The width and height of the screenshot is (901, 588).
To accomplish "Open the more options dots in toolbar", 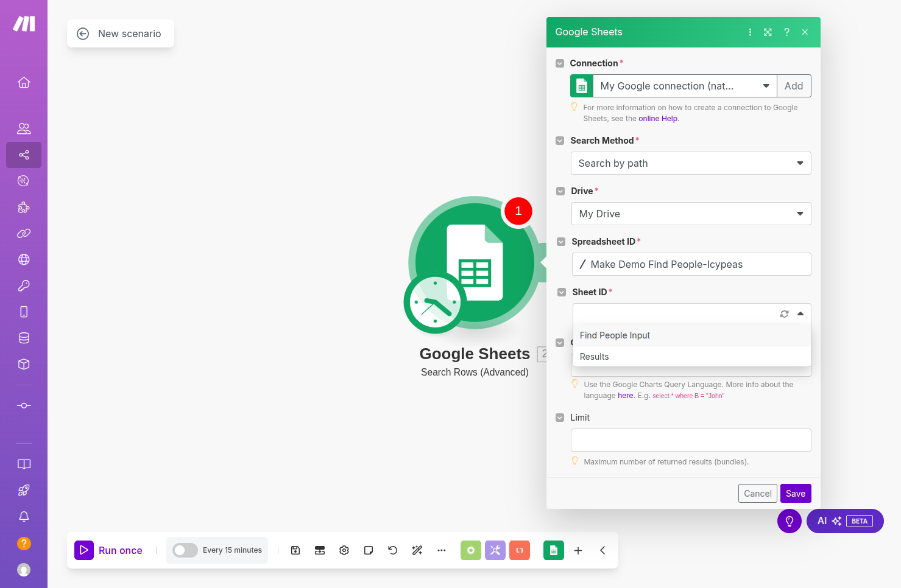I will (x=442, y=550).
